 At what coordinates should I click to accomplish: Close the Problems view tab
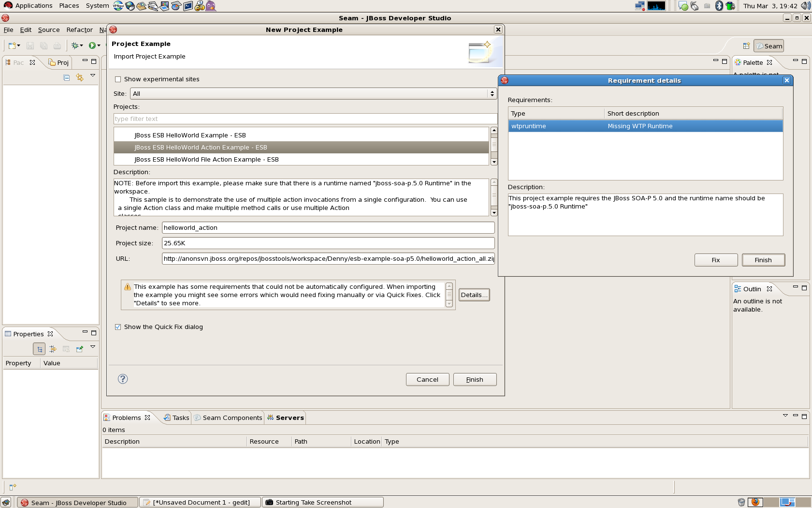(x=147, y=418)
